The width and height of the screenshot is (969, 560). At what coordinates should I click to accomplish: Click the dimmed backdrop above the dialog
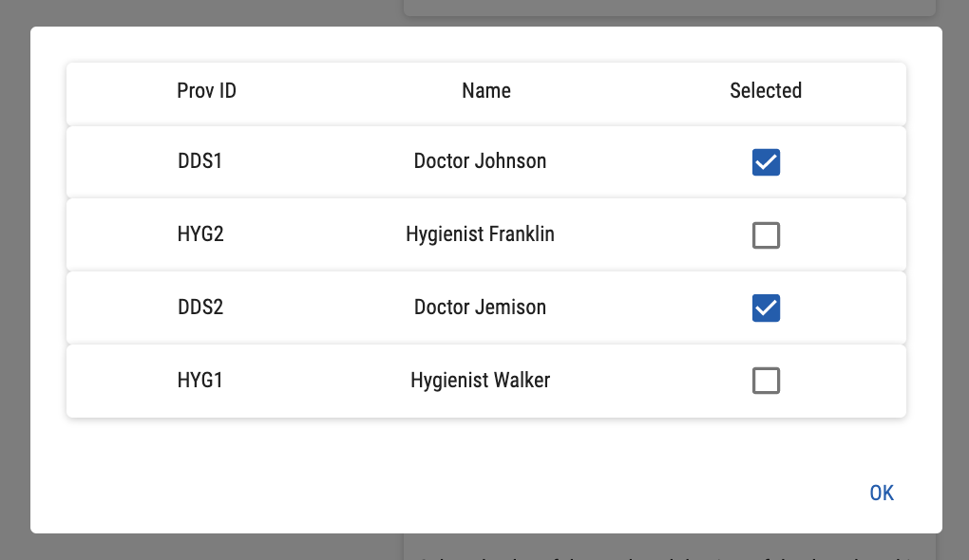tap(190, 11)
